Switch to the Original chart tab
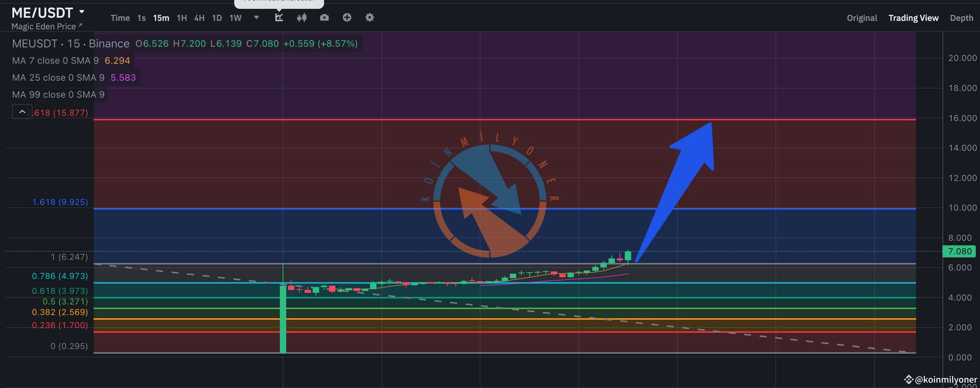The image size is (980, 388). click(x=862, y=17)
